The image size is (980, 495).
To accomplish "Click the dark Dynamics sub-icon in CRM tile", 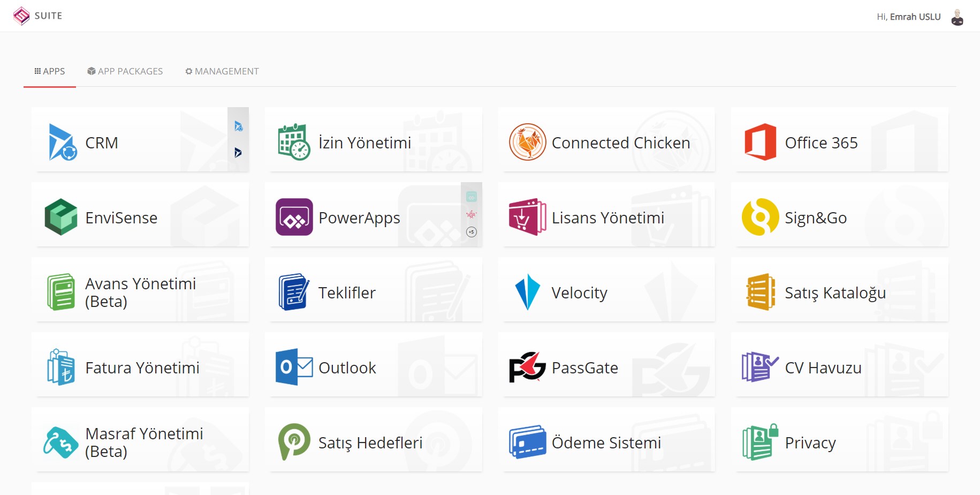I will click(238, 153).
